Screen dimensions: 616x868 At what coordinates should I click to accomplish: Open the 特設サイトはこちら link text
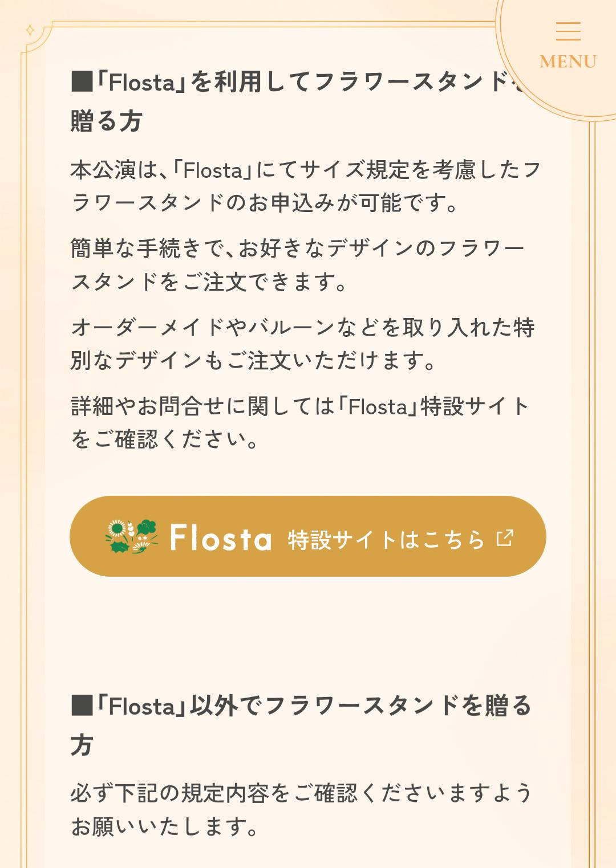coord(386,539)
